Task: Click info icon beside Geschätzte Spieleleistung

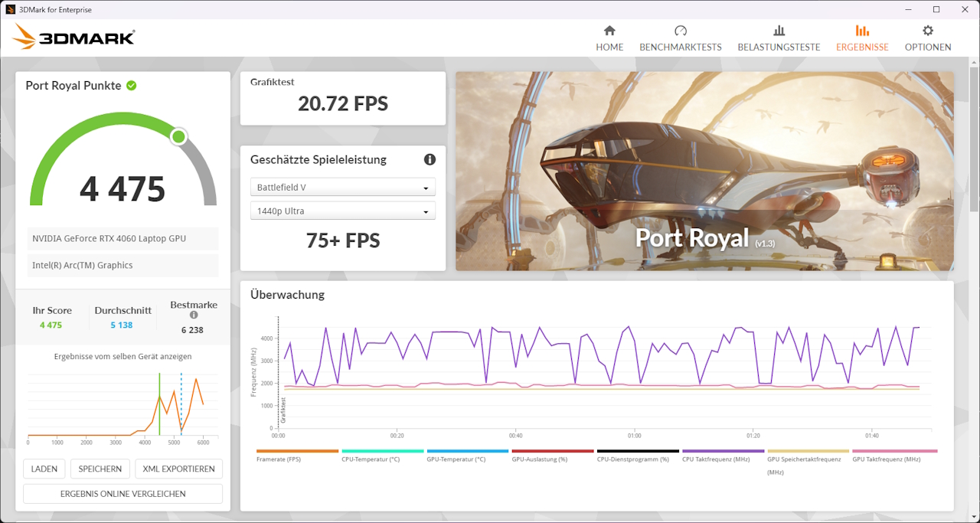Action: pyautogui.click(x=430, y=159)
